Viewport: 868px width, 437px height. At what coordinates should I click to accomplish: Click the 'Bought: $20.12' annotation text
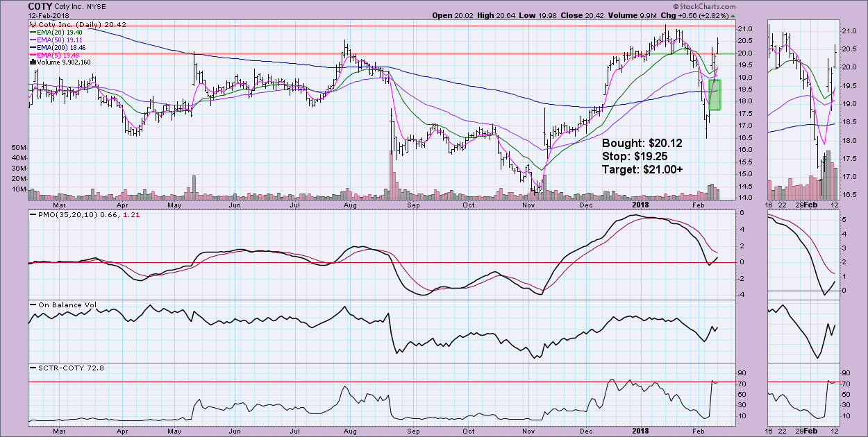[643, 143]
